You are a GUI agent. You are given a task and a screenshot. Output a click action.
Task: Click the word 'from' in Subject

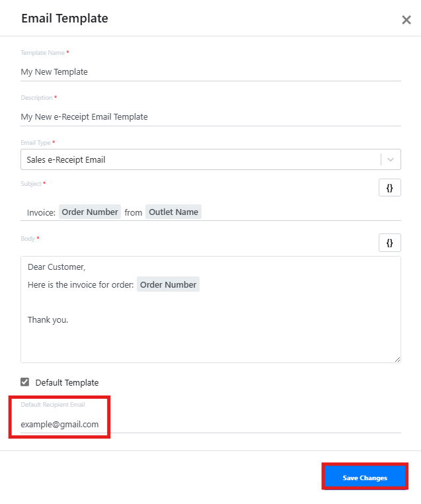(x=134, y=213)
